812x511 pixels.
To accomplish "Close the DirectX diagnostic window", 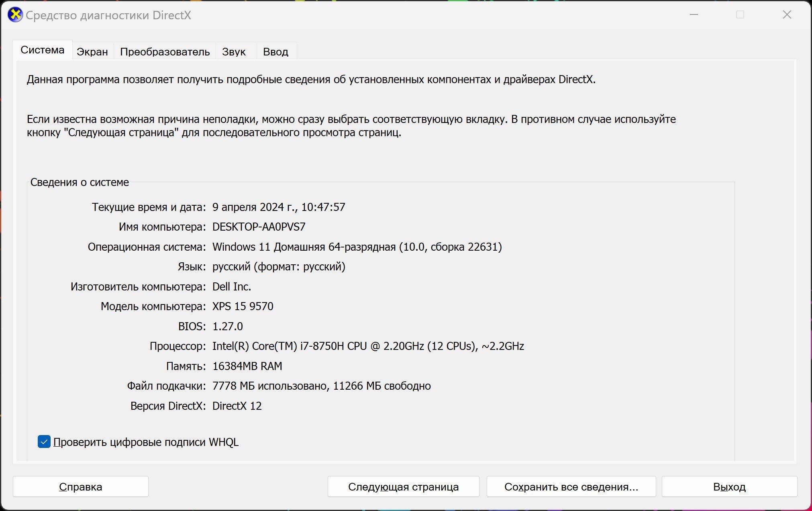I will 787,15.
